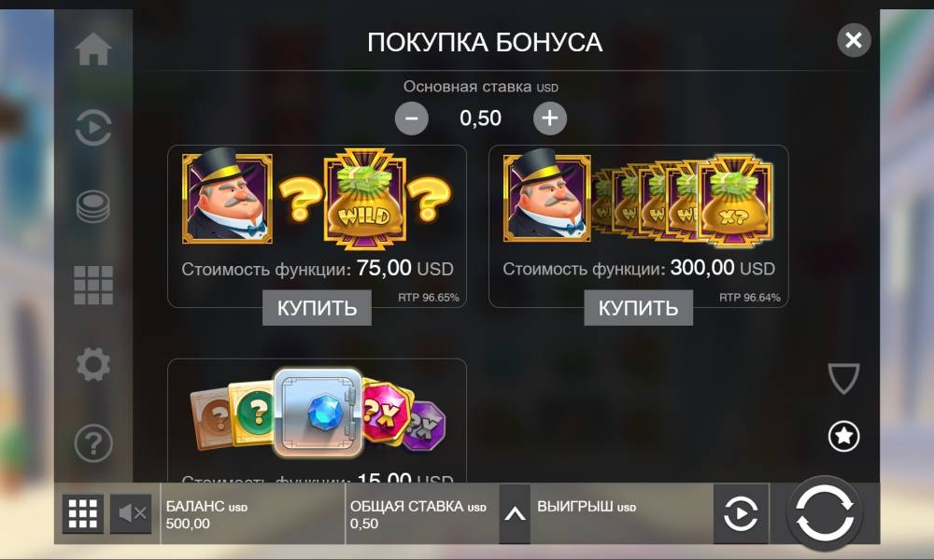Image resolution: width=934 pixels, height=560 pixels.
Task: Start autoplay from the bottom bar
Action: (x=741, y=513)
